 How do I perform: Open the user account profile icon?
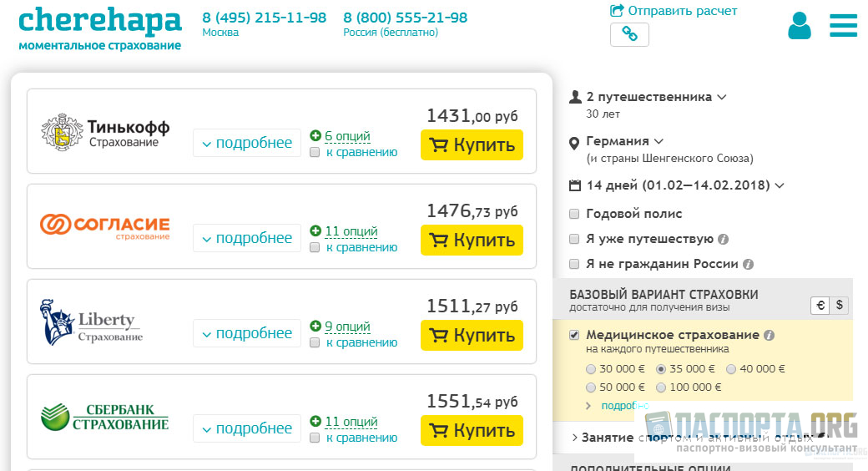pyautogui.click(x=800, y=26)
